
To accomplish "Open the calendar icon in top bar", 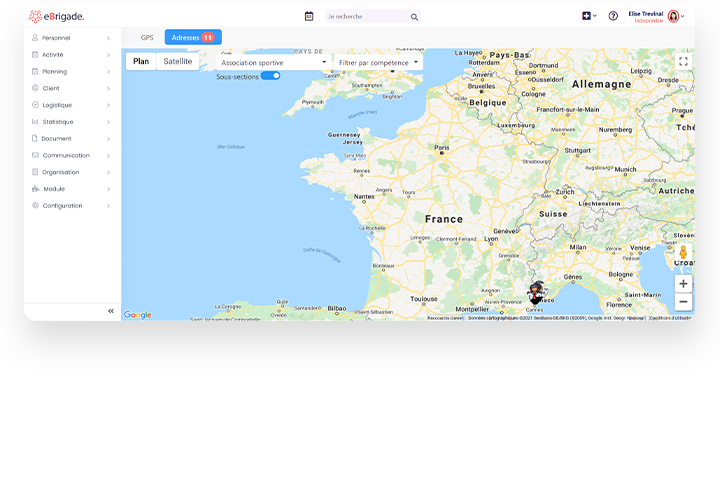I will pyautogui.click(x=309, y=16).
